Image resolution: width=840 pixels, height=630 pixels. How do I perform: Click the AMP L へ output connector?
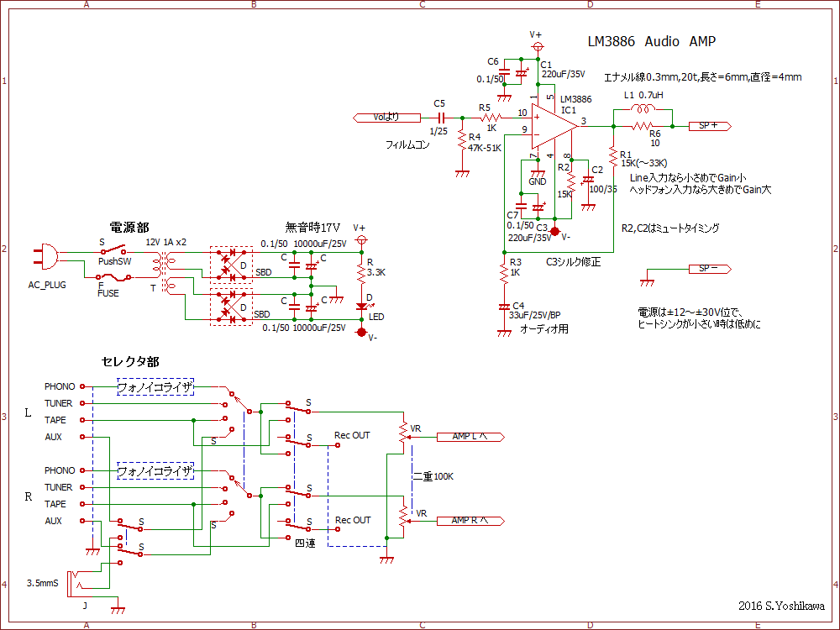pos(470,437)
